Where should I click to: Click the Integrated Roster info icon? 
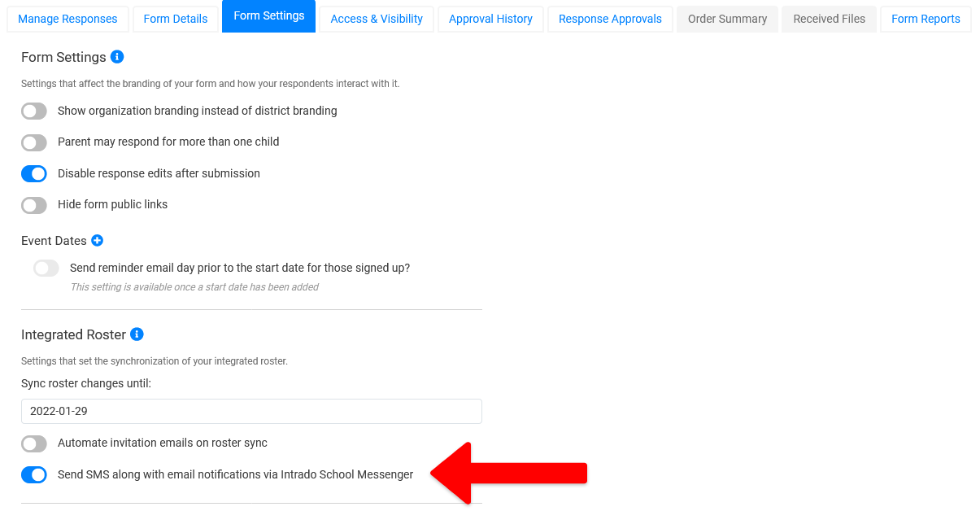[137, 334]
